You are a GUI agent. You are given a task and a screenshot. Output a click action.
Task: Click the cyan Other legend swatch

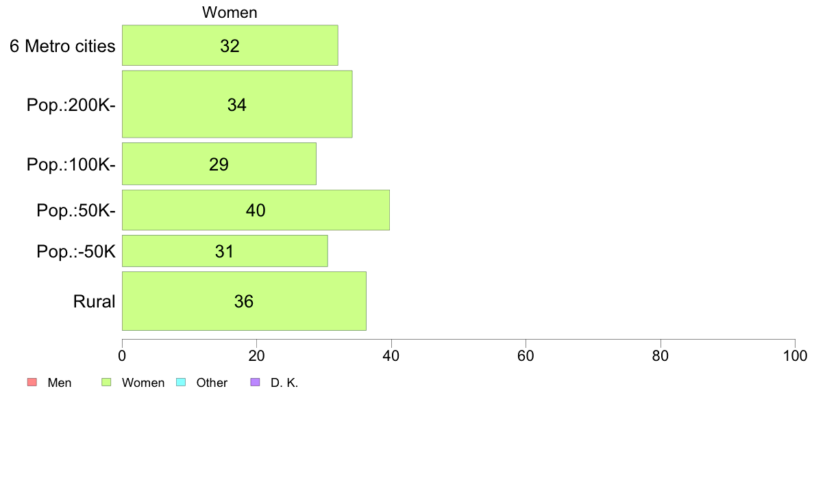pos(181,383)
